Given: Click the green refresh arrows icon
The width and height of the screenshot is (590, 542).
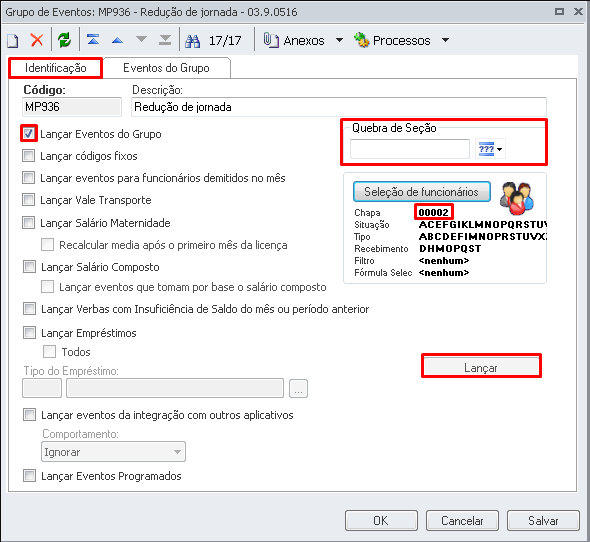Looking at the screenshot, I should [x=64, y=40].
